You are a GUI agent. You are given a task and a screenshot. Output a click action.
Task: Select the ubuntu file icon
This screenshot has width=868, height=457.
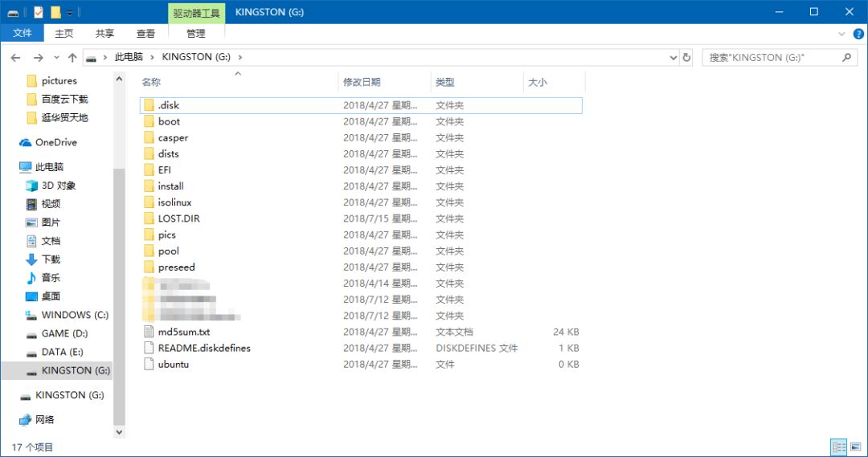point(149,364)
